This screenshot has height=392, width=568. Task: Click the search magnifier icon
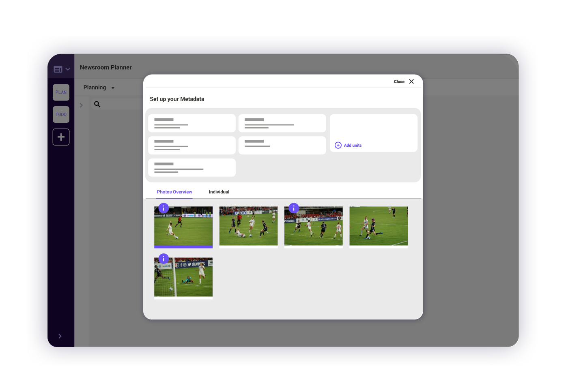(x=97, y=105)
